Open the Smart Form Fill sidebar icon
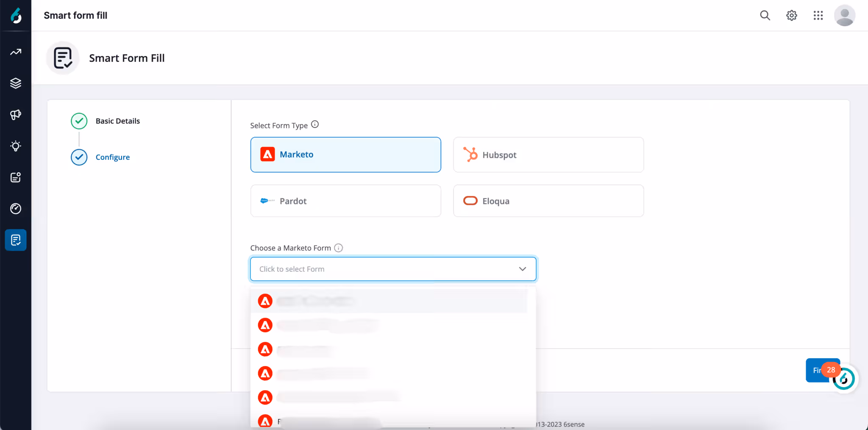 tap(16, 240)
